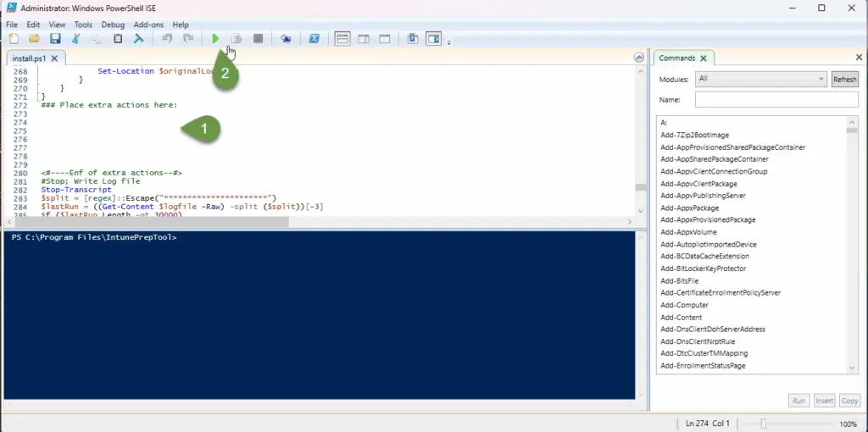Screen dimensions: 868x432
Task: Click the Start PowerShell in separate window icon
Action: point(314,39)
